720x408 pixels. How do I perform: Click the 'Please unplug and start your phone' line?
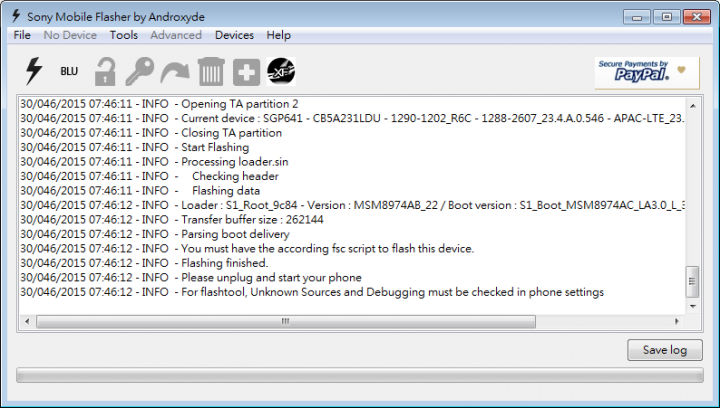[x=191, y=277]
